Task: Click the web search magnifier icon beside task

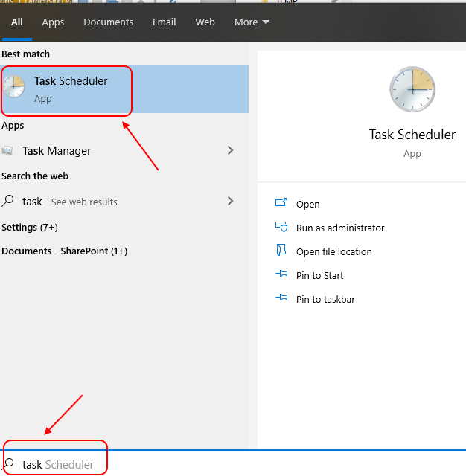Action: [7, 201]
